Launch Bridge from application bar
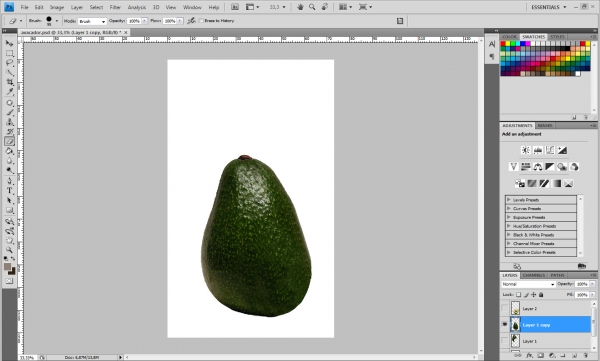This screenshot has height=361, width=600. point(235,7)
